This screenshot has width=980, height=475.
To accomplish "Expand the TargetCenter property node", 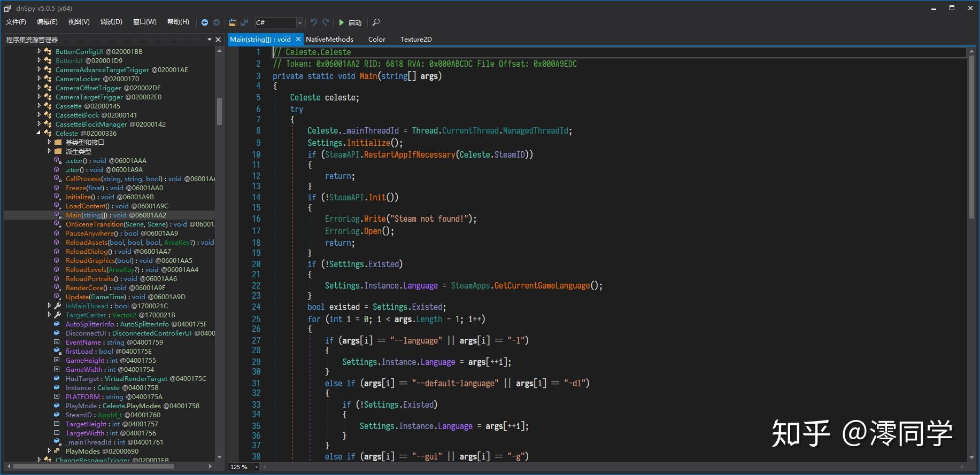I will tap(49, 315).
